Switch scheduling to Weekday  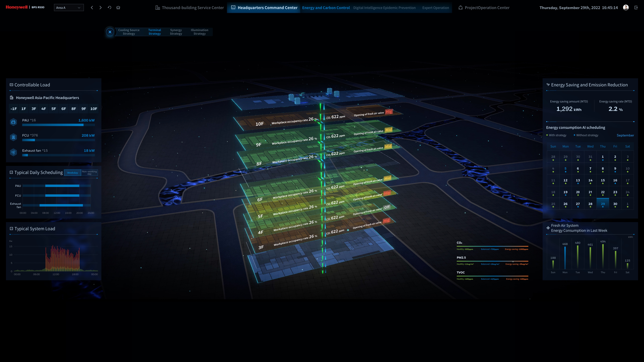coord(73,173)
